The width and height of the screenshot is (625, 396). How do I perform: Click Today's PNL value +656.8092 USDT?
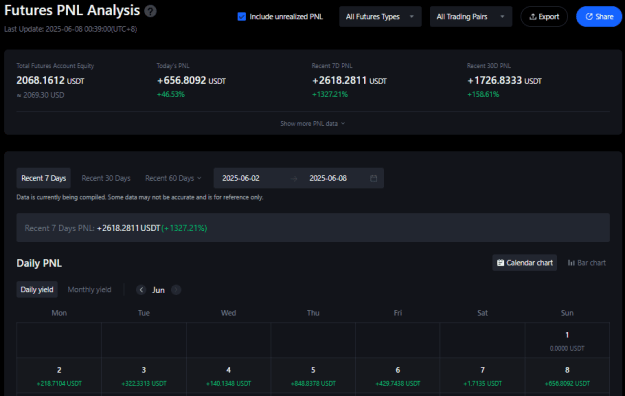click(x=191, y=81)
